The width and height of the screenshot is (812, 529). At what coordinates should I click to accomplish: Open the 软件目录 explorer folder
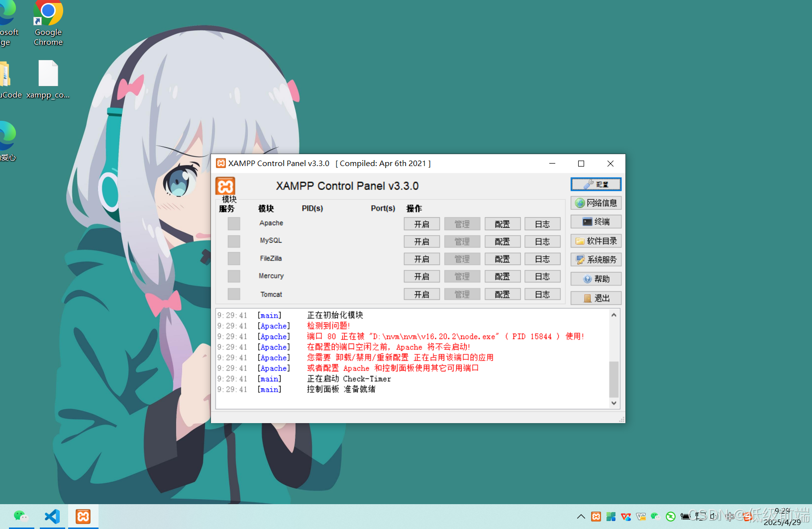point(596,241)
